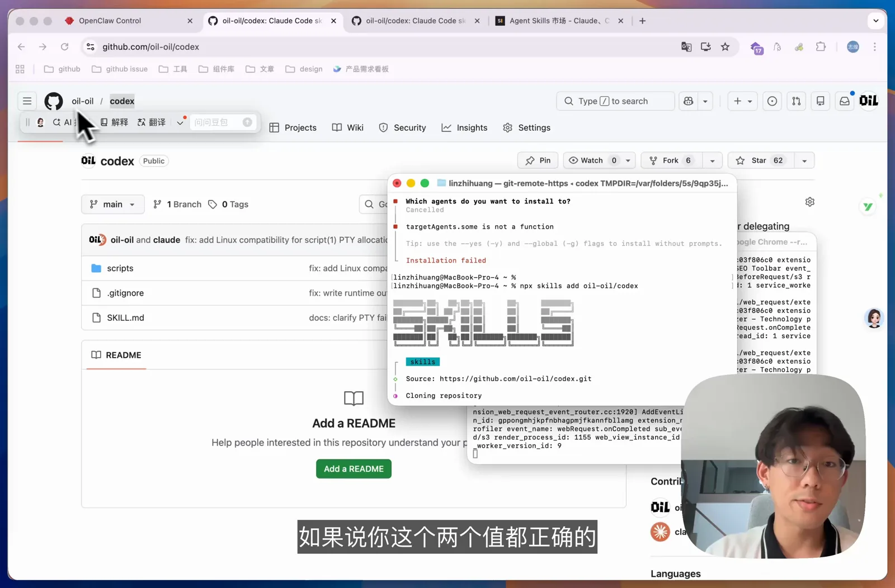
Task: Close the OpenClaw Control tab
Action: 190,21
